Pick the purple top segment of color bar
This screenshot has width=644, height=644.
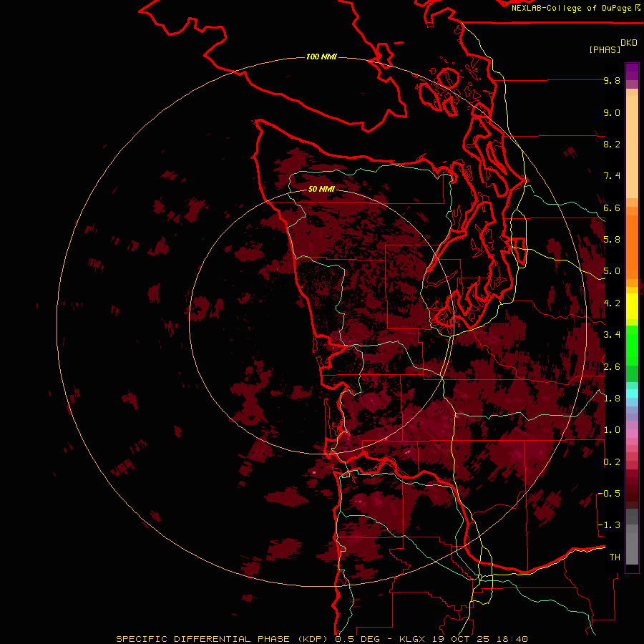tap(632, 72)
